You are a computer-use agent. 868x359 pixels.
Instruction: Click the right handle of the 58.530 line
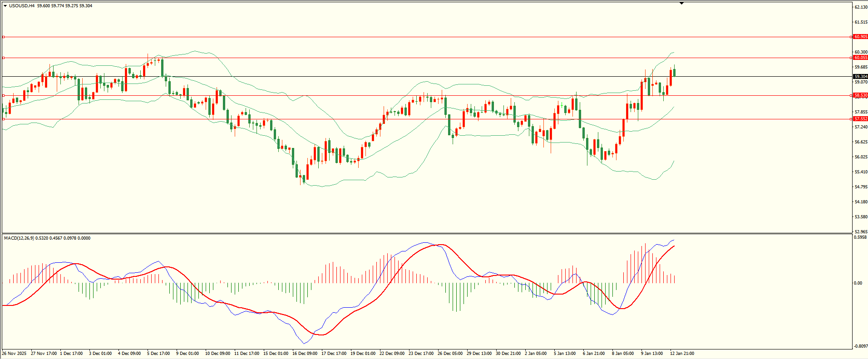point(850,95)
